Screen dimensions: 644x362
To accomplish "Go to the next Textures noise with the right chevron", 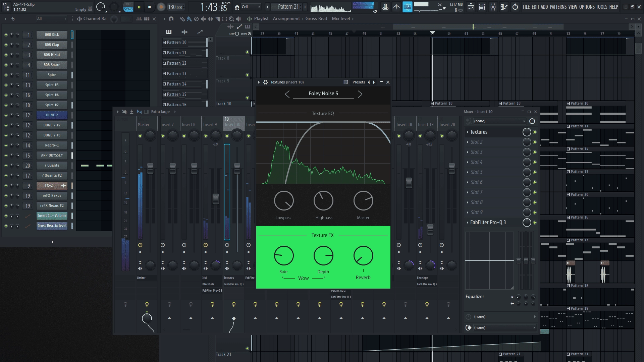I will (360, 94).
